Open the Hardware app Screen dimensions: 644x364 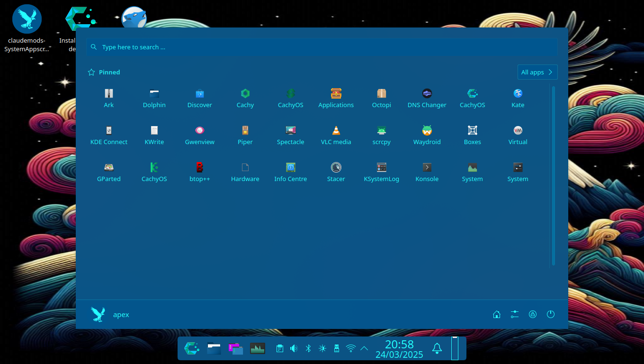(x=245, y=172)
